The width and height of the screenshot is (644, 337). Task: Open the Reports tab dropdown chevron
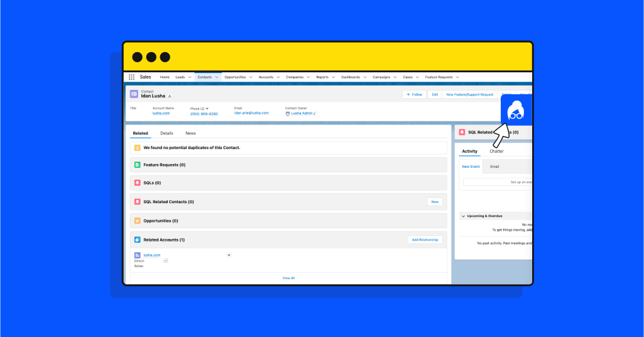tap(333, 77)
